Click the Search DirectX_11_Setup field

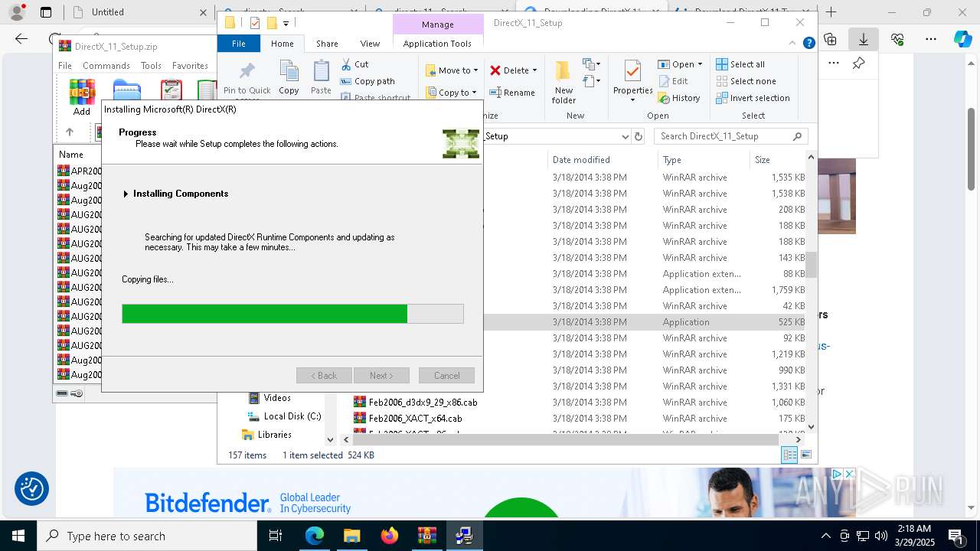click(730, 136)
